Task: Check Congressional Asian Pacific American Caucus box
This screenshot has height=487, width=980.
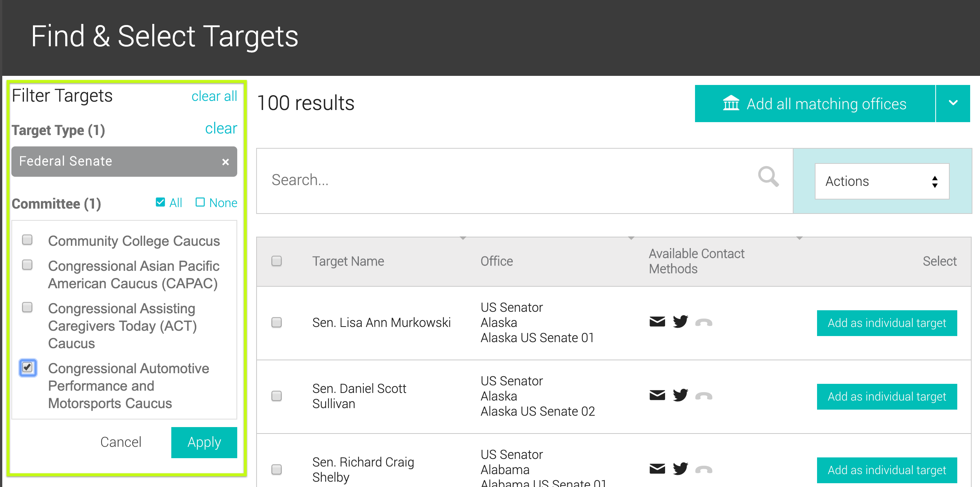Action: tap(27, 265)
